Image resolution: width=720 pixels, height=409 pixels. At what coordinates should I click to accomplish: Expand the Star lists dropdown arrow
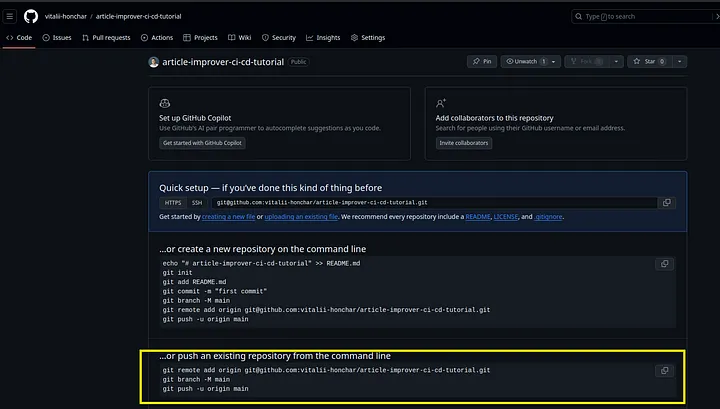click(680, 62)
